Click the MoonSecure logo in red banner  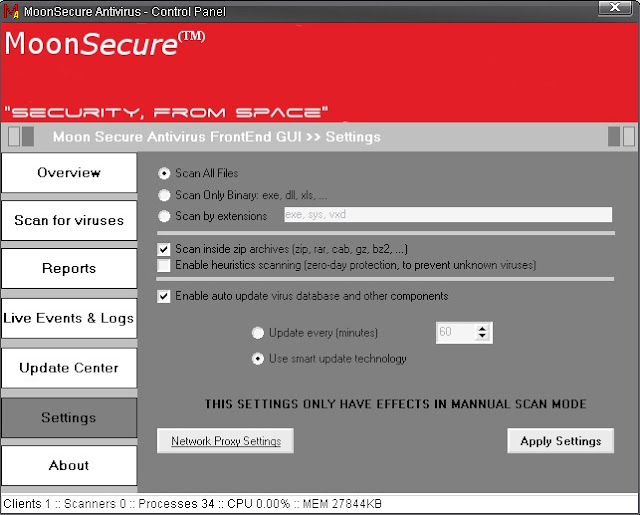104,44
